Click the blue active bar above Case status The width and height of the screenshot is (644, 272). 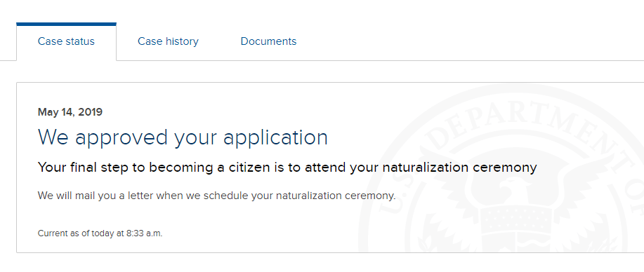[x=66, y=25]
